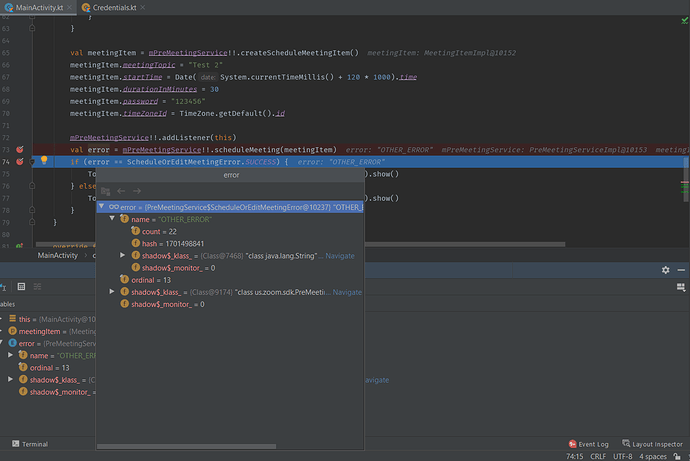This screenshot has width=690, height=461.
Task: Hide the debug panel with minimize icon
Action: tap(681, 270)
